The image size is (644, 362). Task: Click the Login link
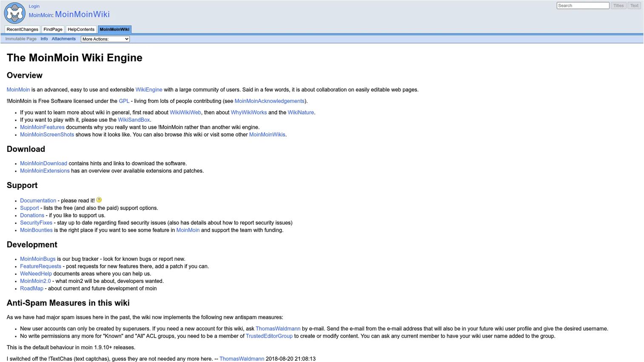[34, 6]
